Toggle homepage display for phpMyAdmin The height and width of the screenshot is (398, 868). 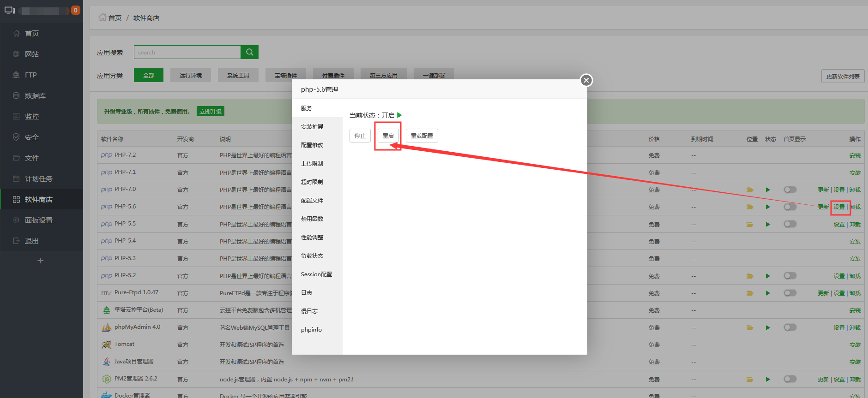point(790,327)
